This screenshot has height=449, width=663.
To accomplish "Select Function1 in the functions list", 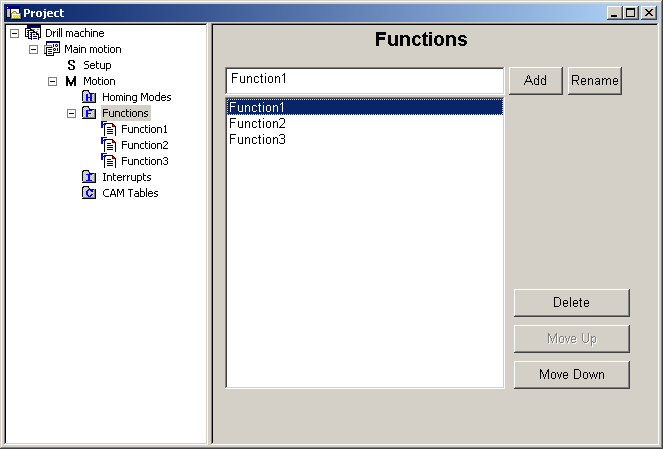I will (x=365, y=107).
